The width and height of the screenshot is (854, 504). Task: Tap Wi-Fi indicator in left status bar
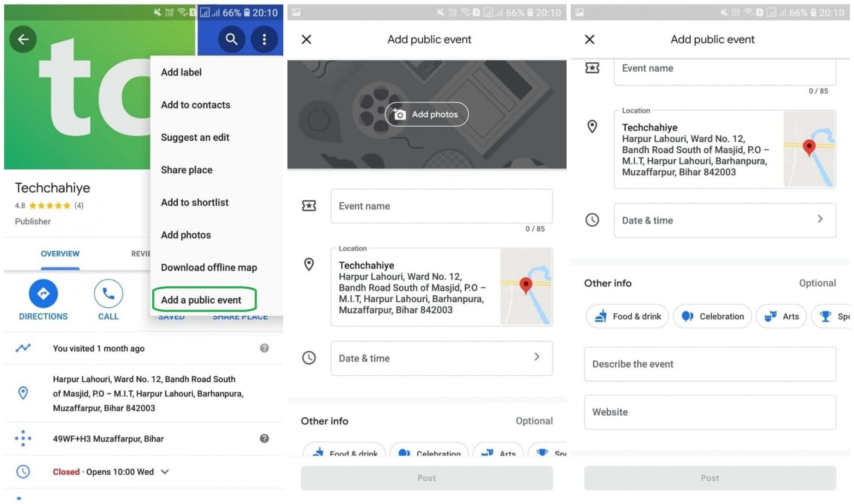[x=182, y=12]
